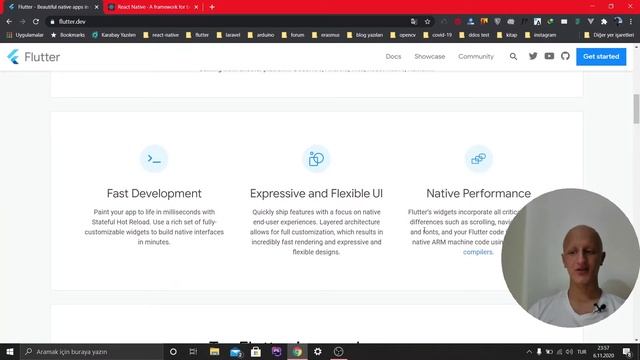
Task: Click the page vertical scrollbar thumb
Action: 636,109
